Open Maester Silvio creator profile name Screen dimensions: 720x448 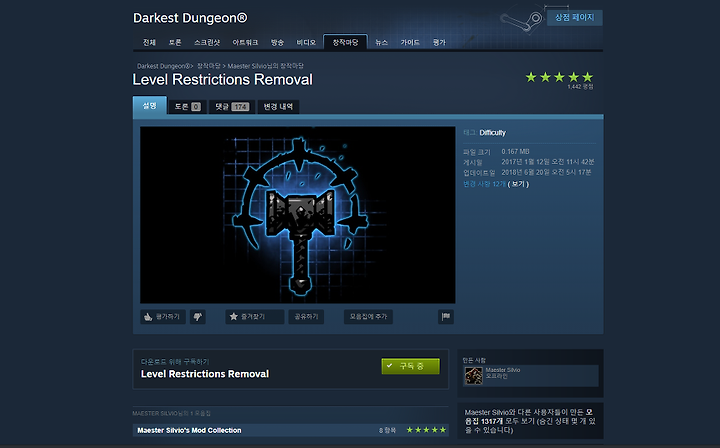pos(503,370)
